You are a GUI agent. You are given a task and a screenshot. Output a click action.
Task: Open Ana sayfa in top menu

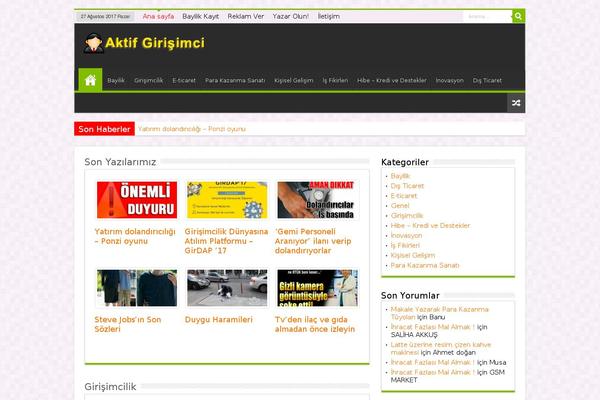click(x=158, y=16)
